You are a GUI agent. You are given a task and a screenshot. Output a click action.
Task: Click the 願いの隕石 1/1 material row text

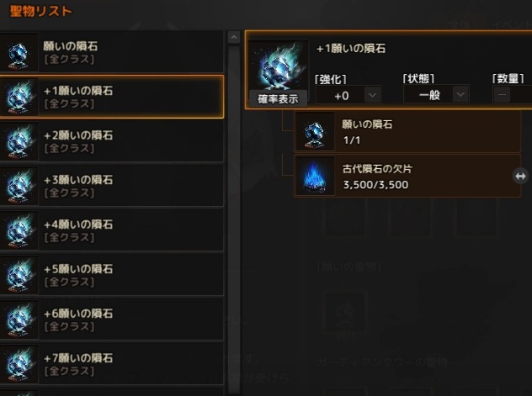pos(367,132)
